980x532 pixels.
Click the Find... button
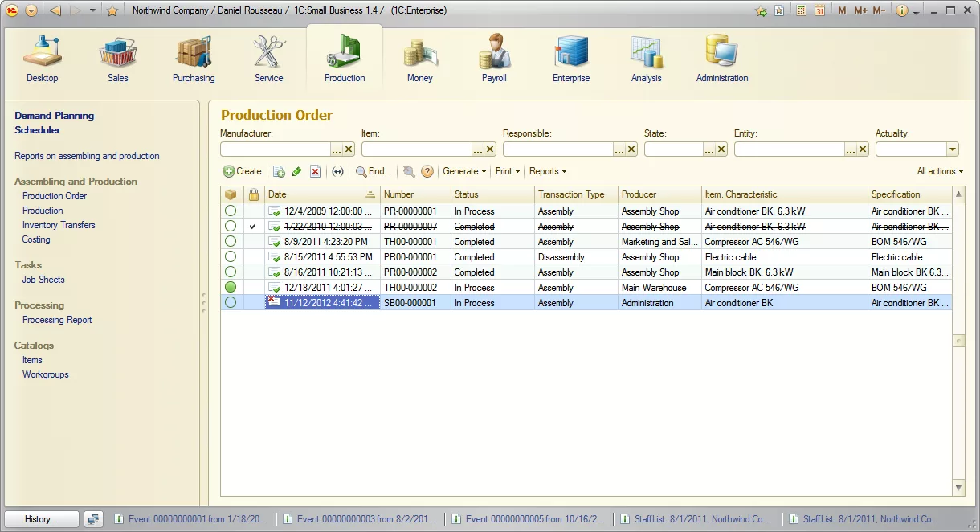tap(374, 171)
